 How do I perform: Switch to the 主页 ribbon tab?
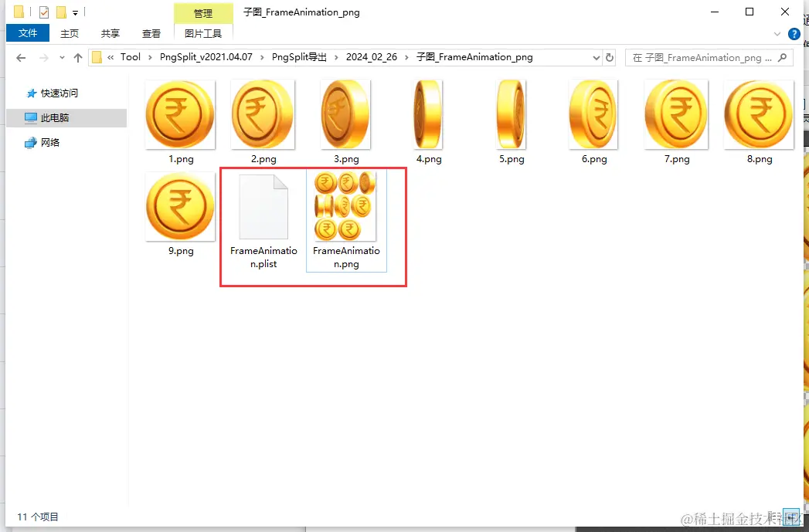pyautogui.click(x=69, y=33)
